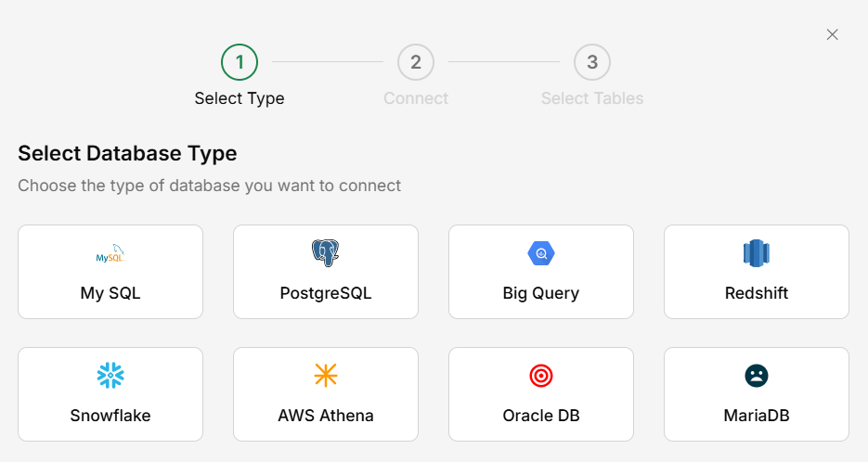Screen dimensions: 868x462
Task: Click the Snowflake logo icon
Action: tap(110, 375)
